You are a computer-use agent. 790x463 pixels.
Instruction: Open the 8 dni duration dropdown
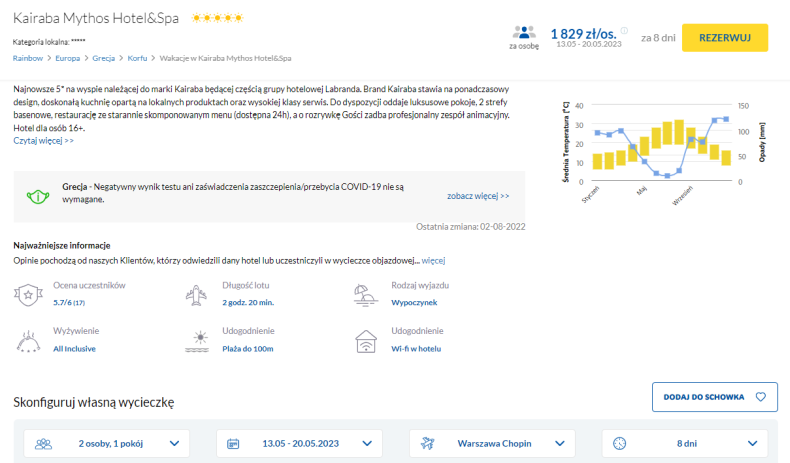point(685,443)
